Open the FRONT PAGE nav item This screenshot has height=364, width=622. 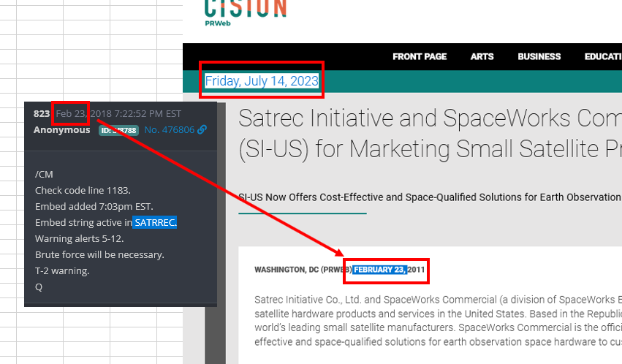(420, 57)
